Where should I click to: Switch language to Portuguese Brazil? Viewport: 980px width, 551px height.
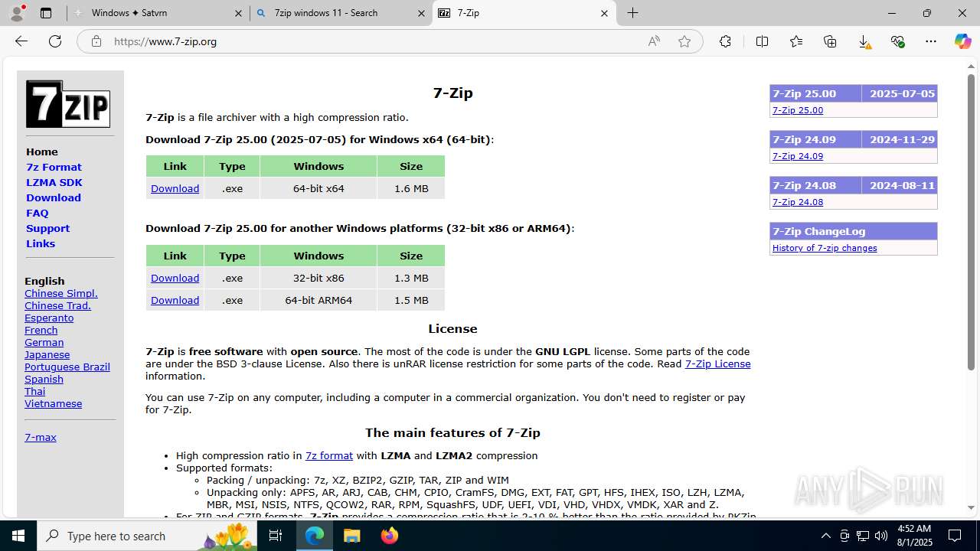tap(67, 367)
